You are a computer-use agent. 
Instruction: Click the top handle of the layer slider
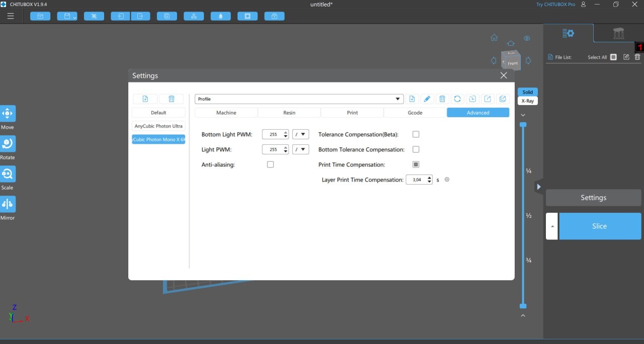[523, 124]
